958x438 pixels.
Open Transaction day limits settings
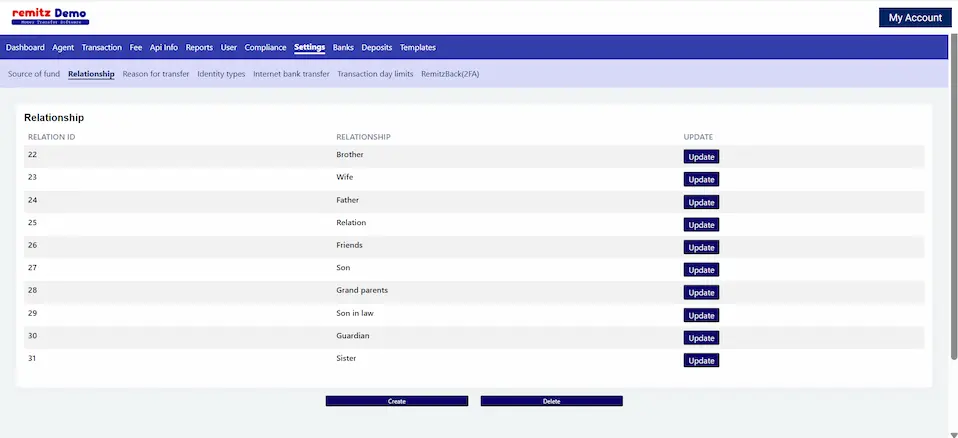tap(375, 74)
